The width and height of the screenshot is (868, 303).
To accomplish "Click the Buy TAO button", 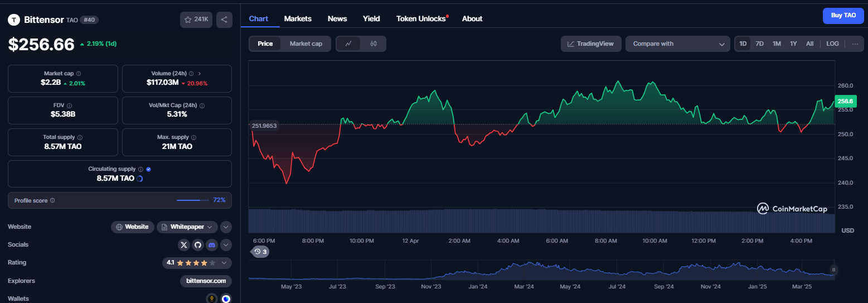I will click(x=843, y=16).
